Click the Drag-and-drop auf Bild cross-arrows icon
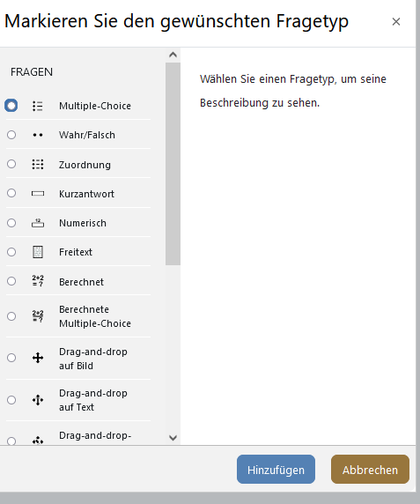 click(x=38, y=358)
